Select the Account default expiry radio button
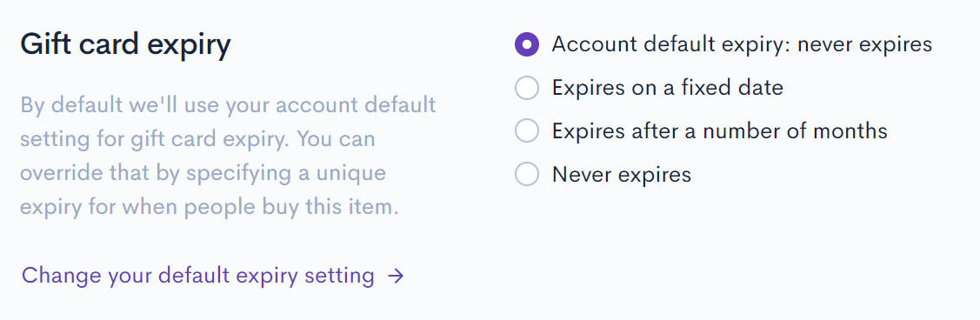Viewport: 980px width, 320px height. 527,44
